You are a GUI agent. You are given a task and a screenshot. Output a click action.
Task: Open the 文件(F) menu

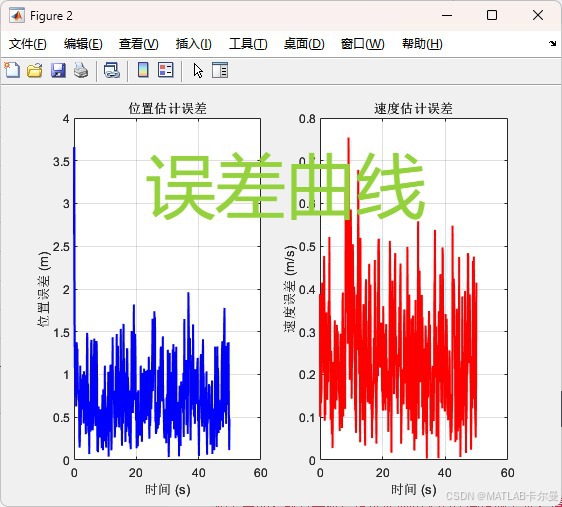click(x=28, y=44)
